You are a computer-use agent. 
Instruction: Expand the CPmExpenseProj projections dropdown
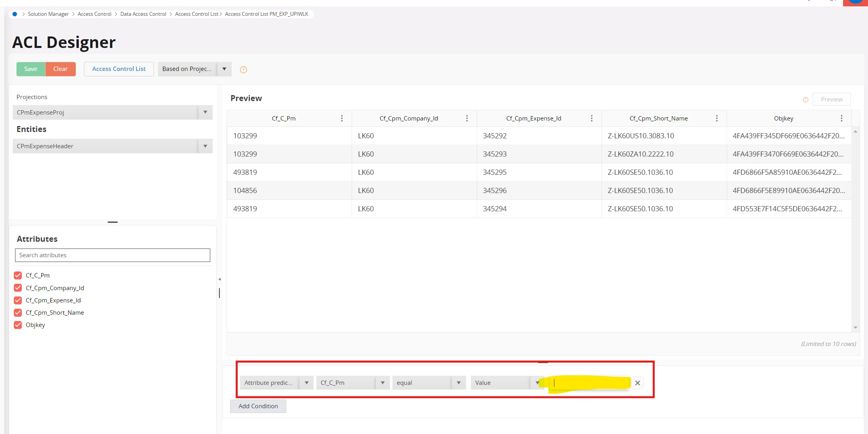pos(205,112)
